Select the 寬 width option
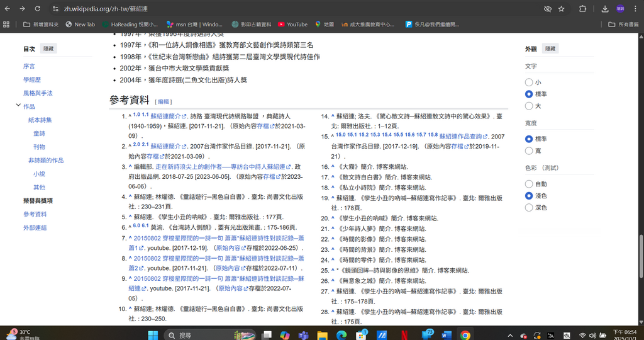 (529, 150)
